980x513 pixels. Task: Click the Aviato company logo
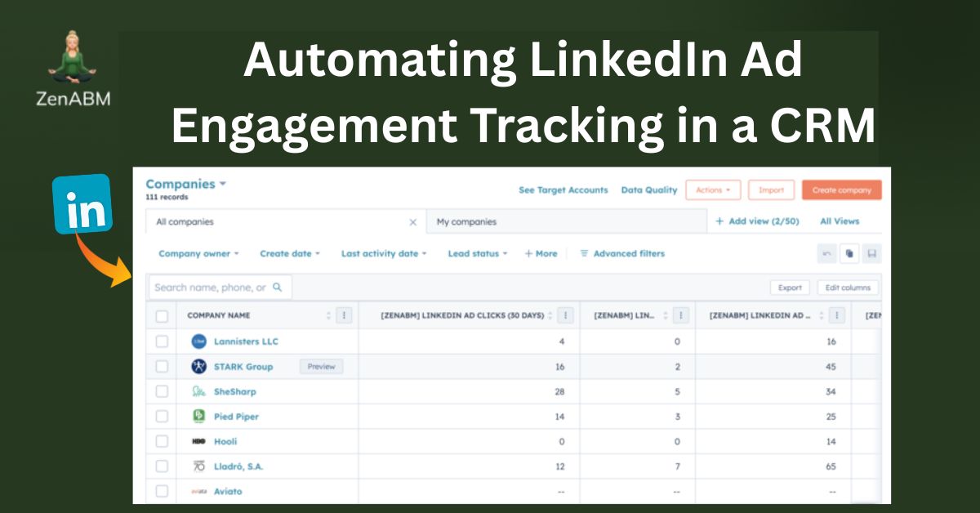(x=198, y=492)
